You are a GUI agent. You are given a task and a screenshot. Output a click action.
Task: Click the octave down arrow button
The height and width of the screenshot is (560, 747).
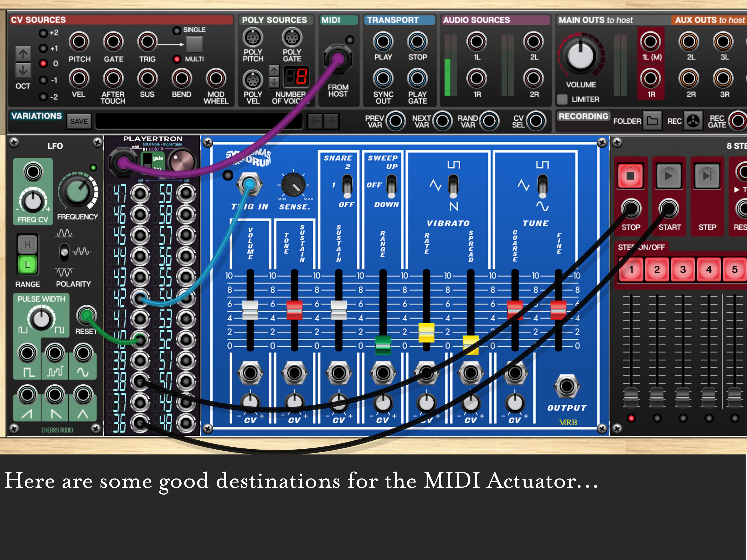23,71
